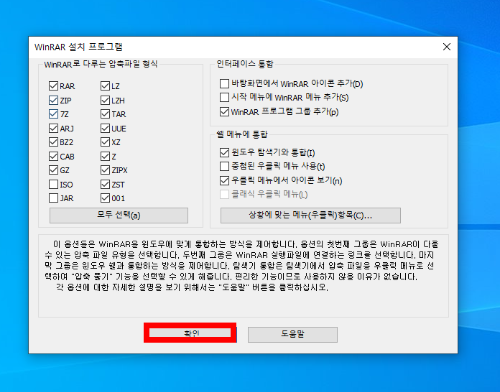The width and height of the screenshot is (500, 392).
Task: Uncheck the 001 format checkbox
Action: tap(105, 198)
